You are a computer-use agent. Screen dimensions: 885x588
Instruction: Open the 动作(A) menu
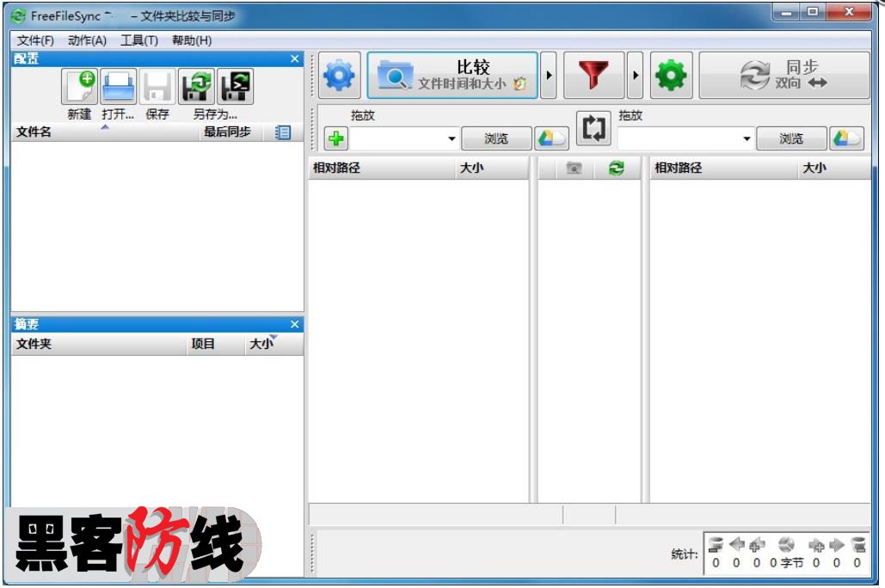[87, 40]
